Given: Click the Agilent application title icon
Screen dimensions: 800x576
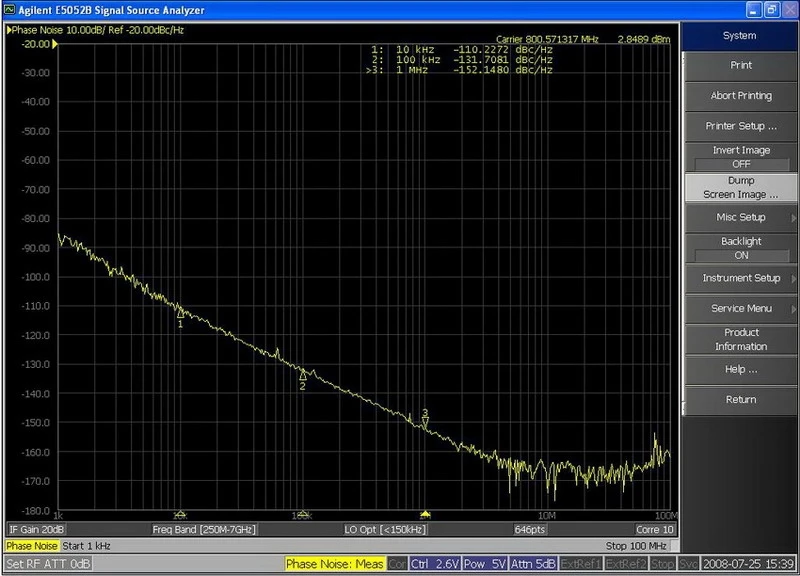Looking at the screenshot, I should 10,10.
